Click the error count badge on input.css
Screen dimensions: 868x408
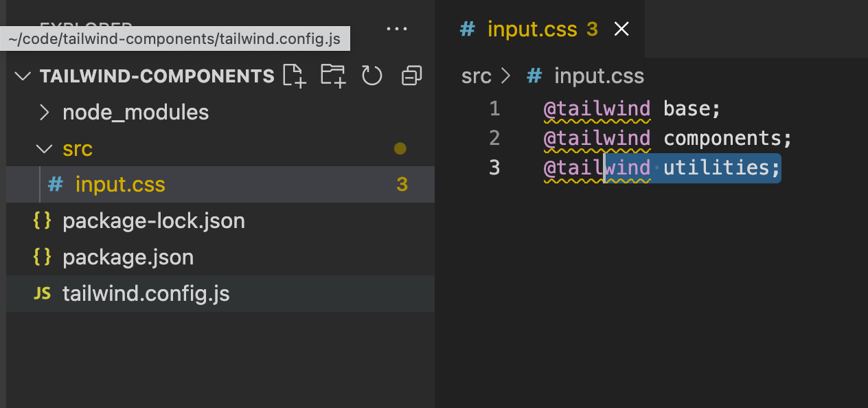[402, 184]
